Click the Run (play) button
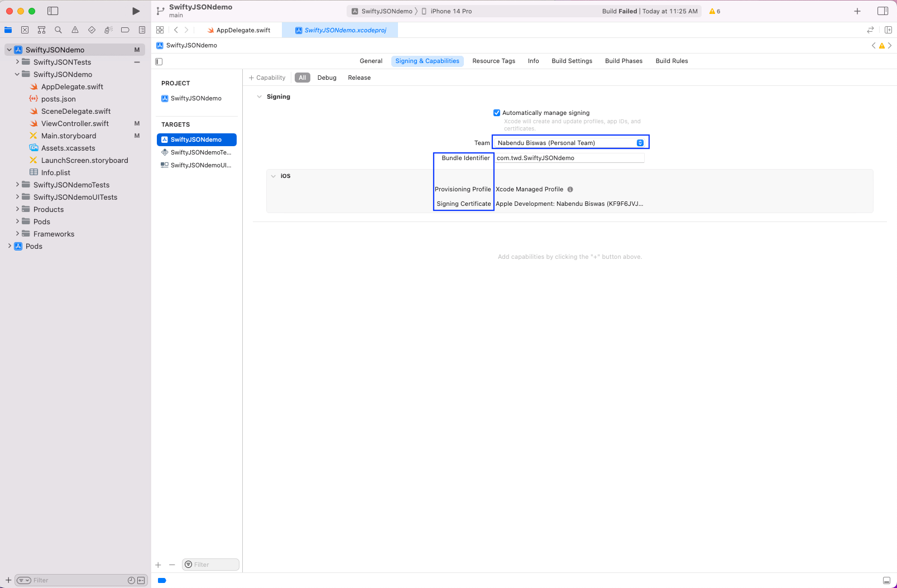 (x=136, y=11)
